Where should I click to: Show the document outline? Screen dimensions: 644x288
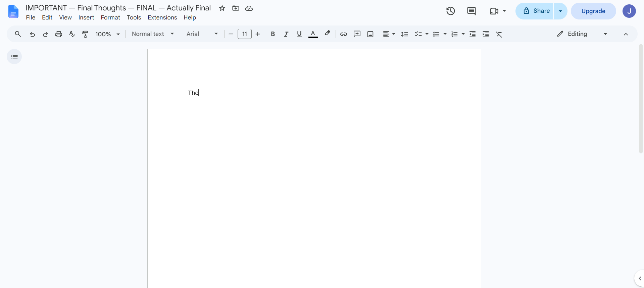tap(14, 57)
